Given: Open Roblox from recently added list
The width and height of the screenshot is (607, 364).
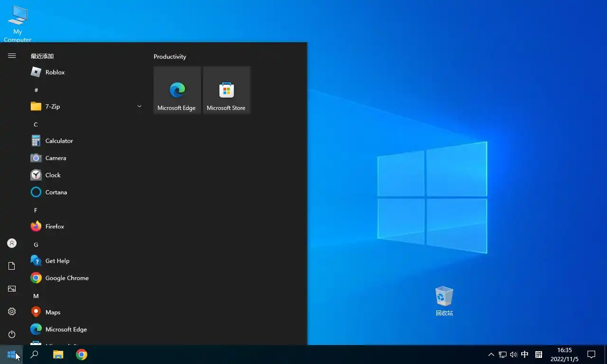Looking at the screenshot, I should (87, 72).
